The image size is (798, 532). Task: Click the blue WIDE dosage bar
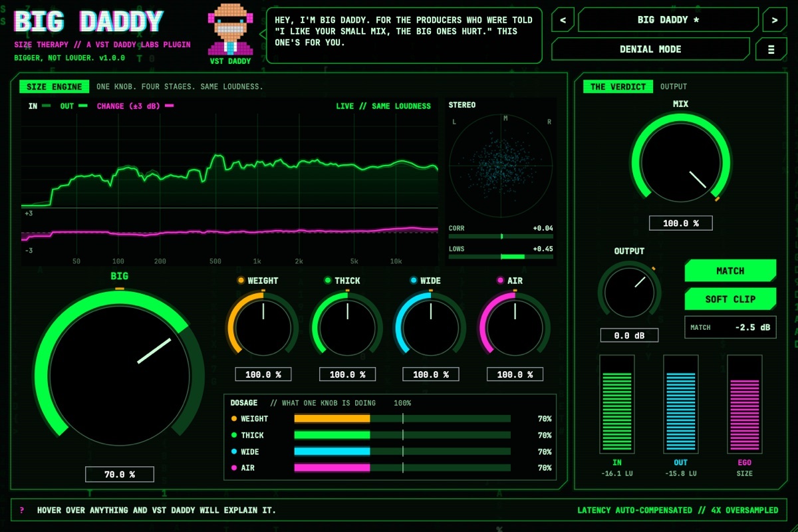tap(402, 452)
